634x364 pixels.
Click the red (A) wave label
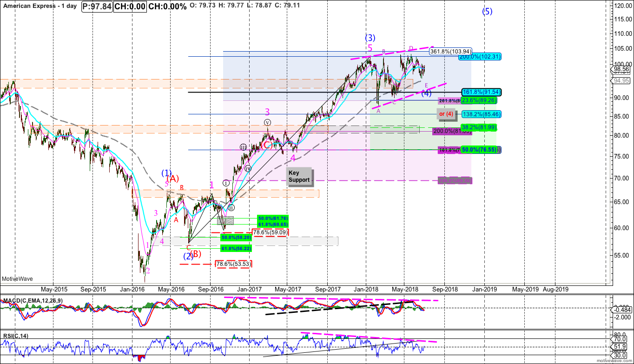click(x=173, y=179)
